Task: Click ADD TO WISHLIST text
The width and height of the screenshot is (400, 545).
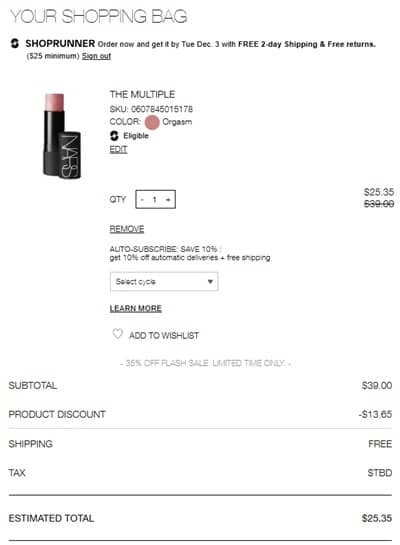Action: 164,335
